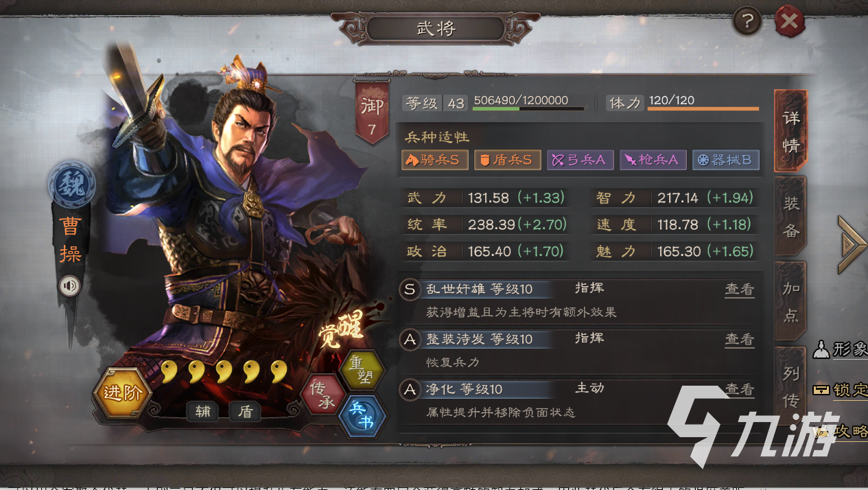Expand 整装待发 skill via 查看
The width and height of the screenshot is (868, 490).
(739, 339)
